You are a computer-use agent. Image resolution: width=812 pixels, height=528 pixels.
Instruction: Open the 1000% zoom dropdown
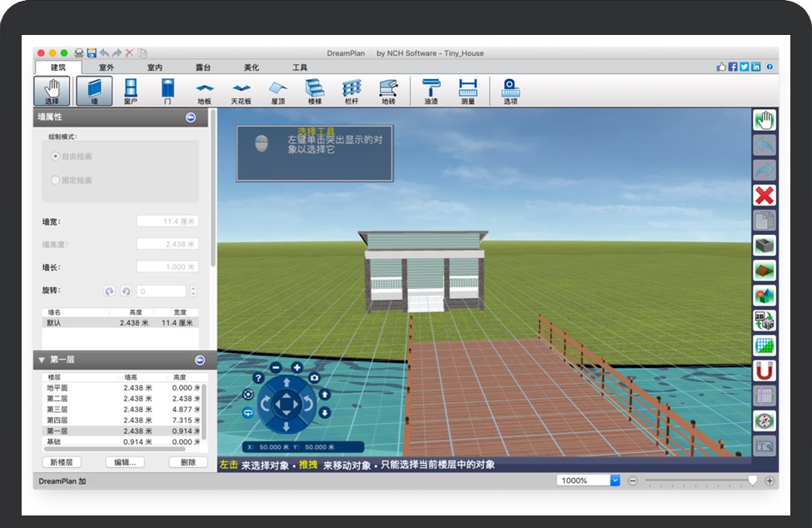(x=615, y=481)
